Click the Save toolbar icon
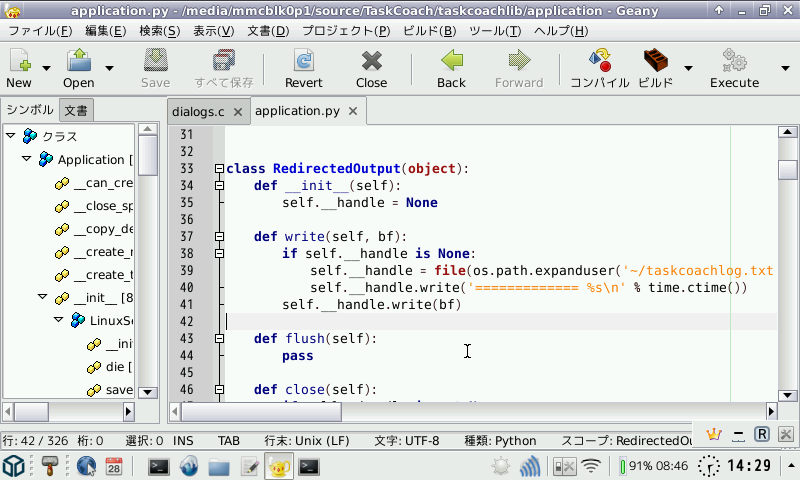 pyautogui.click(x=156, y=60)
